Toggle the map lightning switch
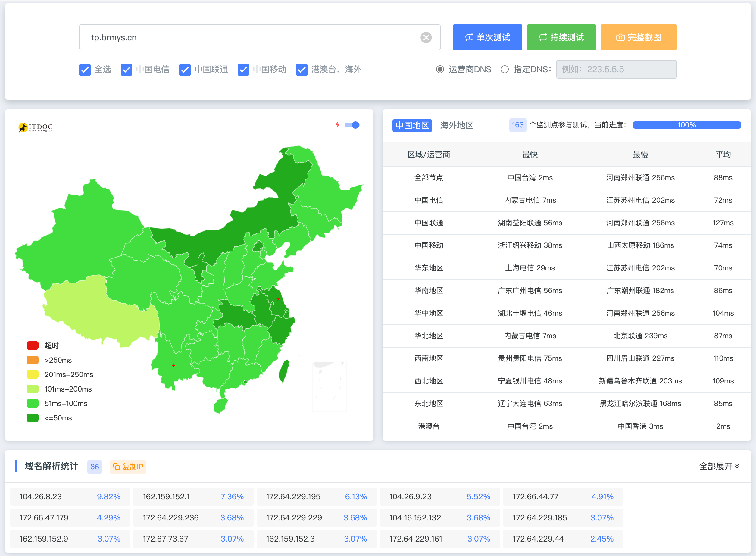This screenshot has height=556, width=756. click(x=352, y=125)
